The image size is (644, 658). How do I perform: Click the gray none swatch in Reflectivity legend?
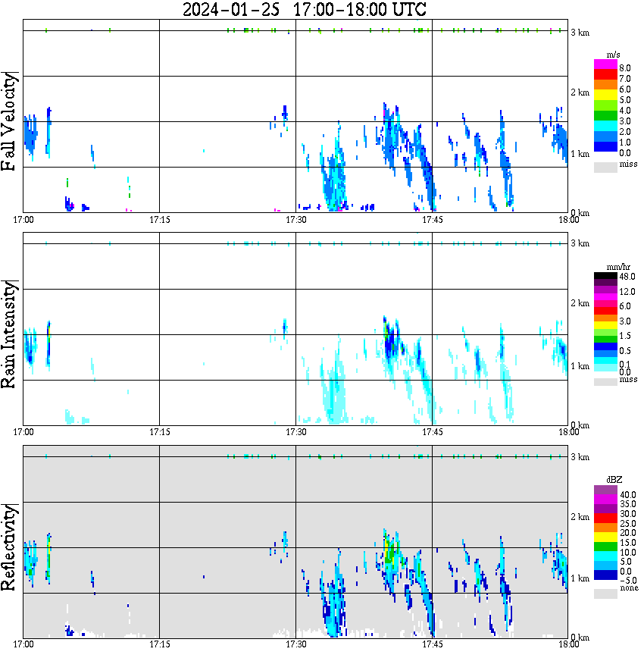(x=605, y=594)
